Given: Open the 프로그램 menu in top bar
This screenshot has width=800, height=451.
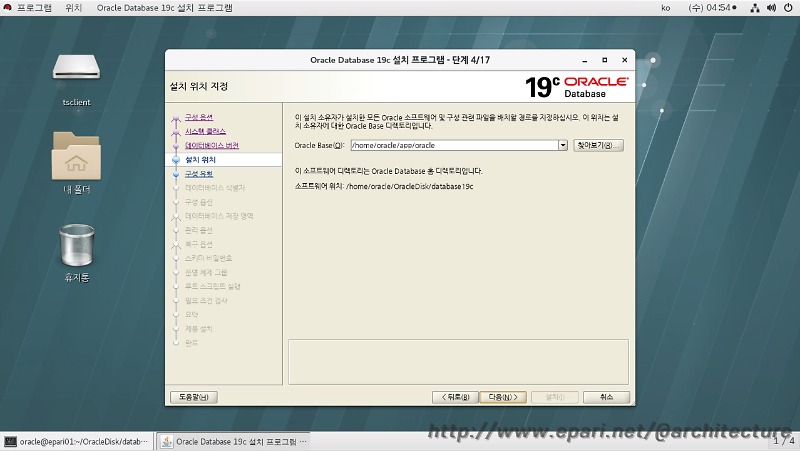Looking at the screenshot, I should pos(34,8).
